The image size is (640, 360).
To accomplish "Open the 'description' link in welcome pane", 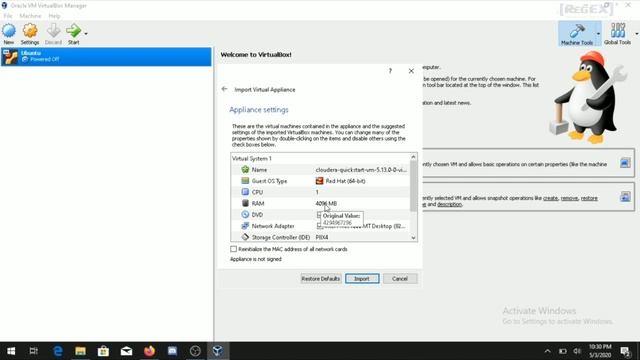I will 449,204.
